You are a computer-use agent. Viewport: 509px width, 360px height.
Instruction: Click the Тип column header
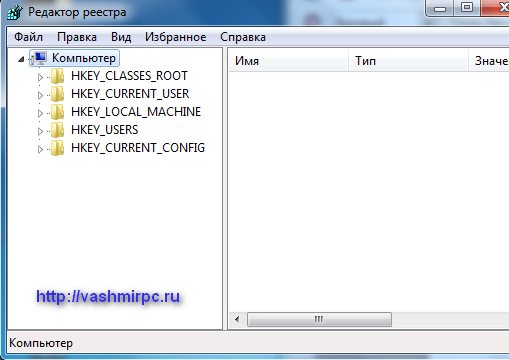(409, 61)
